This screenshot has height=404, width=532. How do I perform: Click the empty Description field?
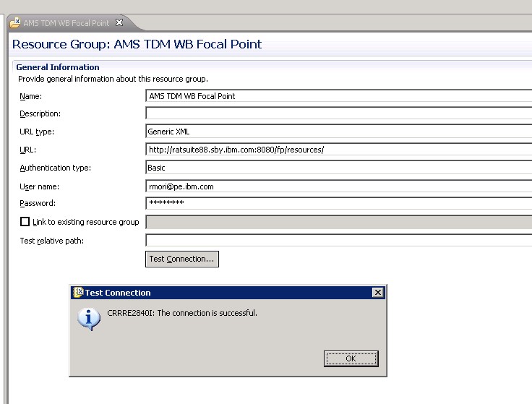[338, 113]
